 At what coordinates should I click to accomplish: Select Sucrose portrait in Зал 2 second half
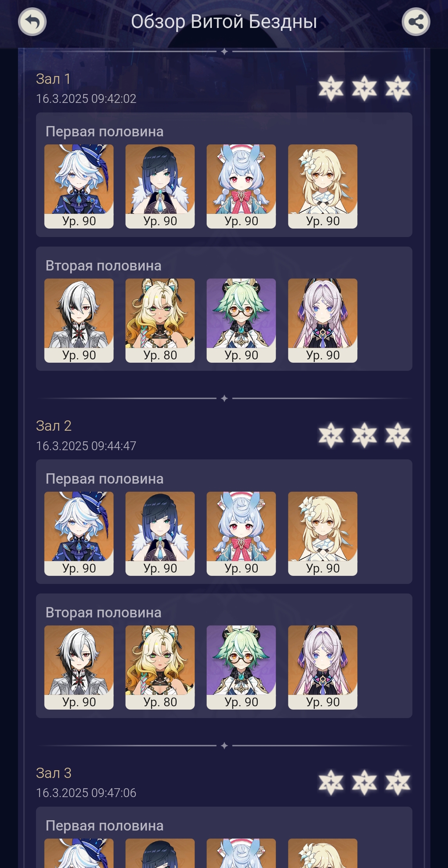pos(241,667)
